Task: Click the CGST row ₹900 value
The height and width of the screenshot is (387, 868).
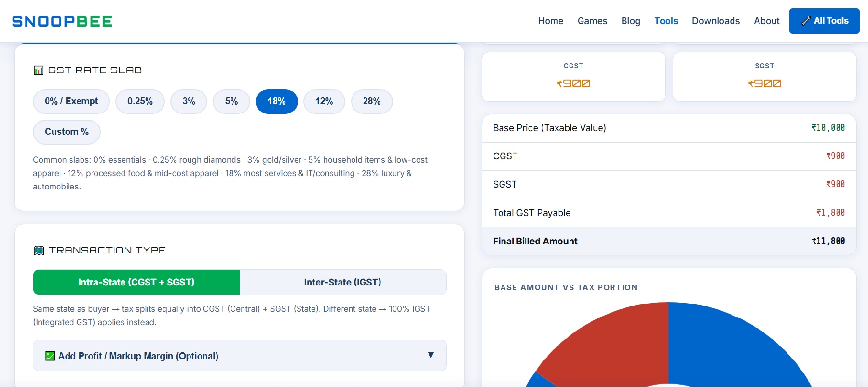Action: (x=835, y=156)
